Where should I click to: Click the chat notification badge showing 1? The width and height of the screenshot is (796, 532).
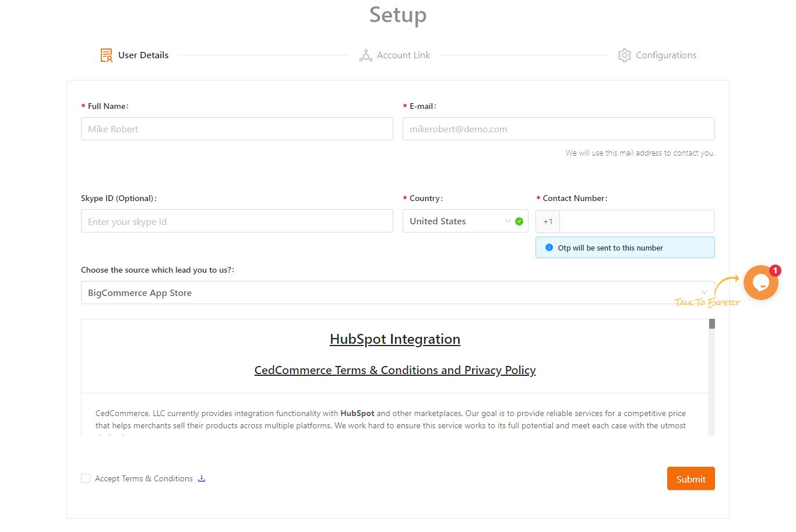pos(775,271)
